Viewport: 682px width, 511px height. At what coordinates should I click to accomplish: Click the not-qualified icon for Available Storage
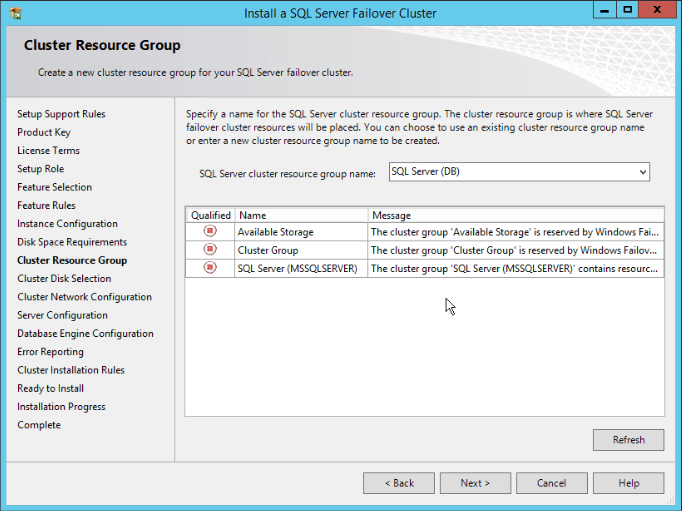[210, 232]
